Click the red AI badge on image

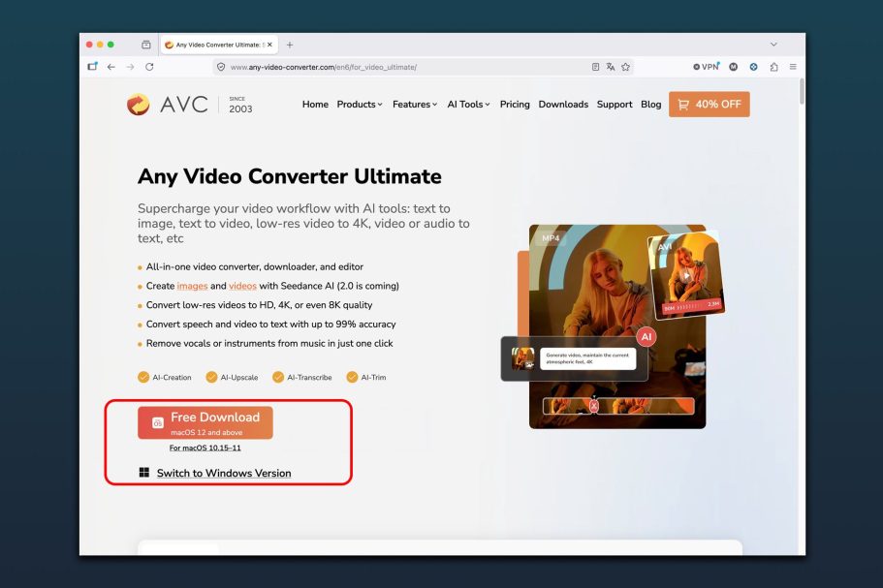(646, 336)
